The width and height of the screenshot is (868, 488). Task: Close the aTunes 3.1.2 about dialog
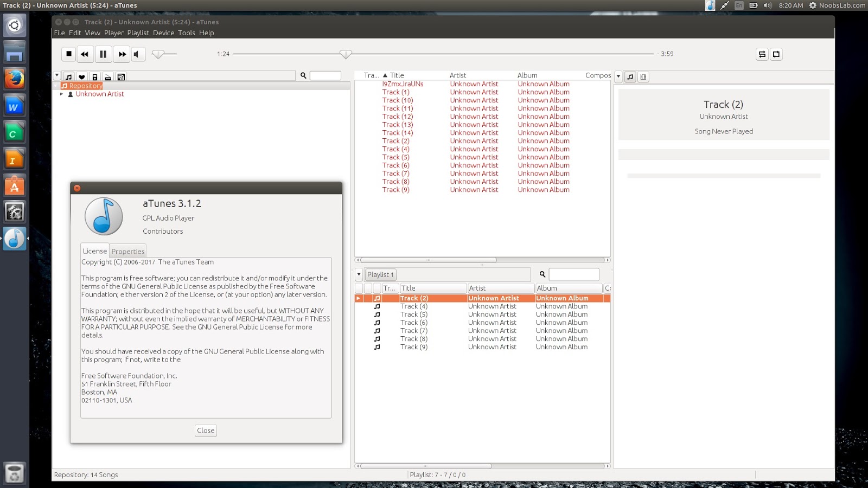point(206,430)
